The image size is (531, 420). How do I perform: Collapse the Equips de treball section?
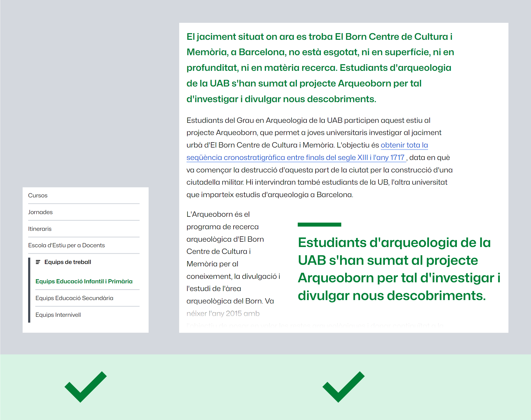(x=68, y=262)
